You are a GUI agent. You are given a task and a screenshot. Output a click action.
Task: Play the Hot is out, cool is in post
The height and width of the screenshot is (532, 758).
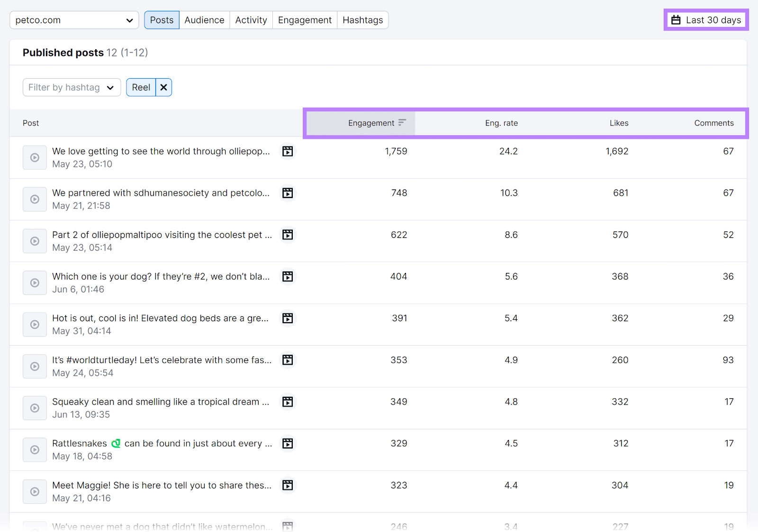(35, 324)
